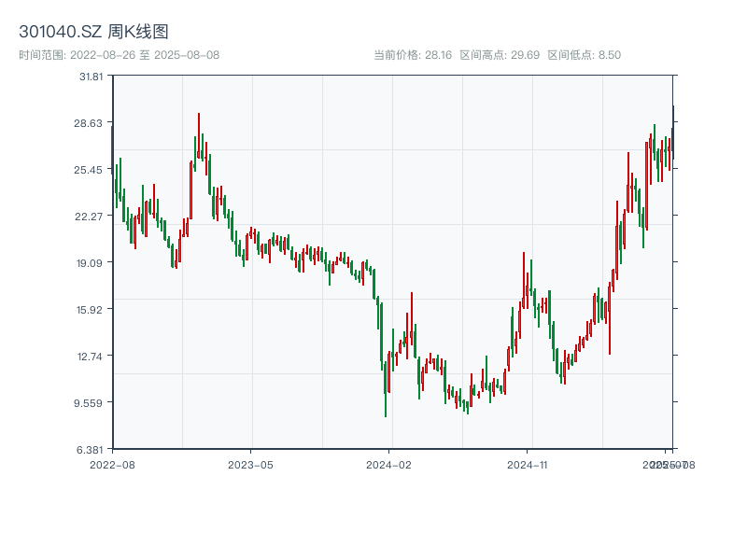Click the 2022-08 date axis label

(x=112, y=464)
